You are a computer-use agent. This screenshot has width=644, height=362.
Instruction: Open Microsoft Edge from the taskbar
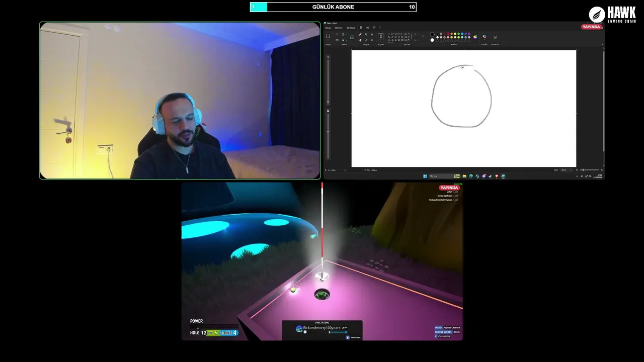pos(471,176)
